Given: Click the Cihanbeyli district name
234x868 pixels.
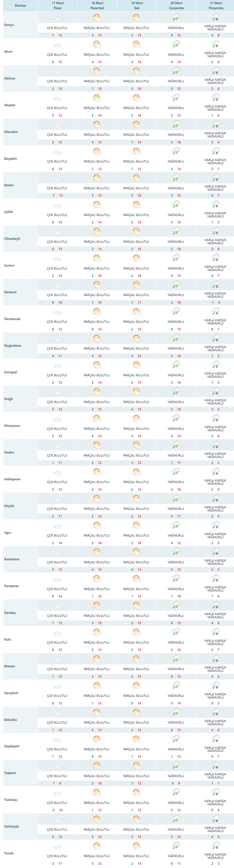Looking at the screenshot, I should pos(12,239).
